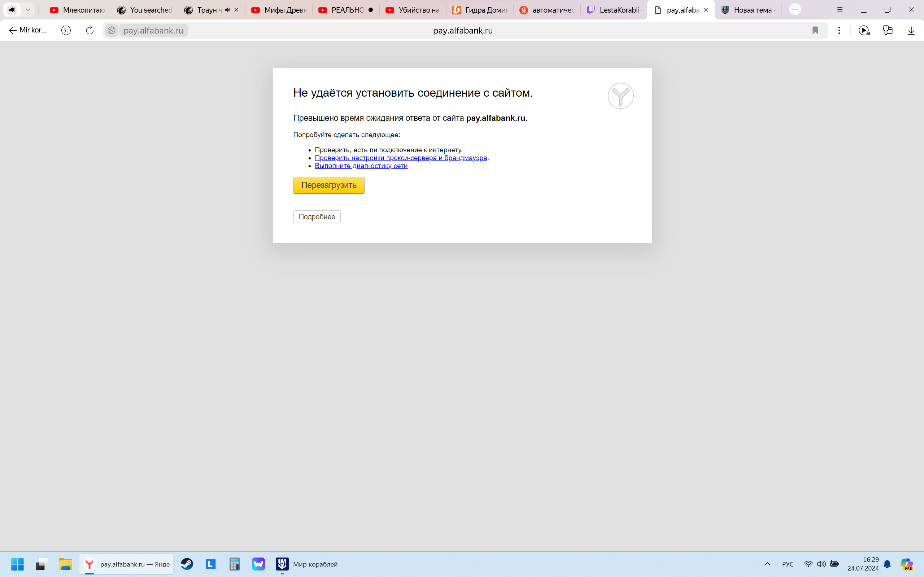Viewport: 924px width, 577px height.
Task: Open the Выполните диагностику сети link
Action: (361, 166)
